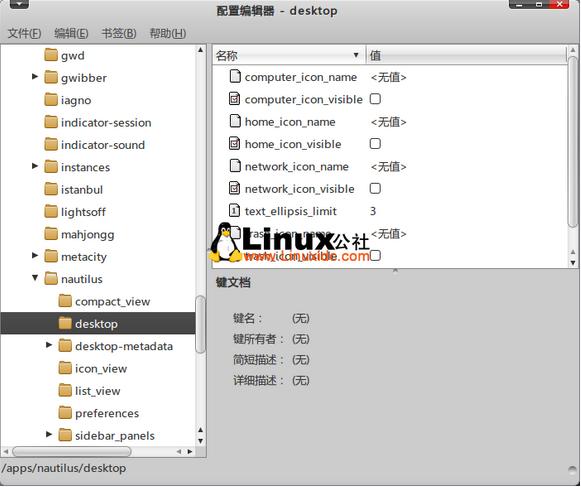Select the text_ellipsis_limit integer key icon
This screenshot has height=487, width=581.
click(x=235, y=211)
